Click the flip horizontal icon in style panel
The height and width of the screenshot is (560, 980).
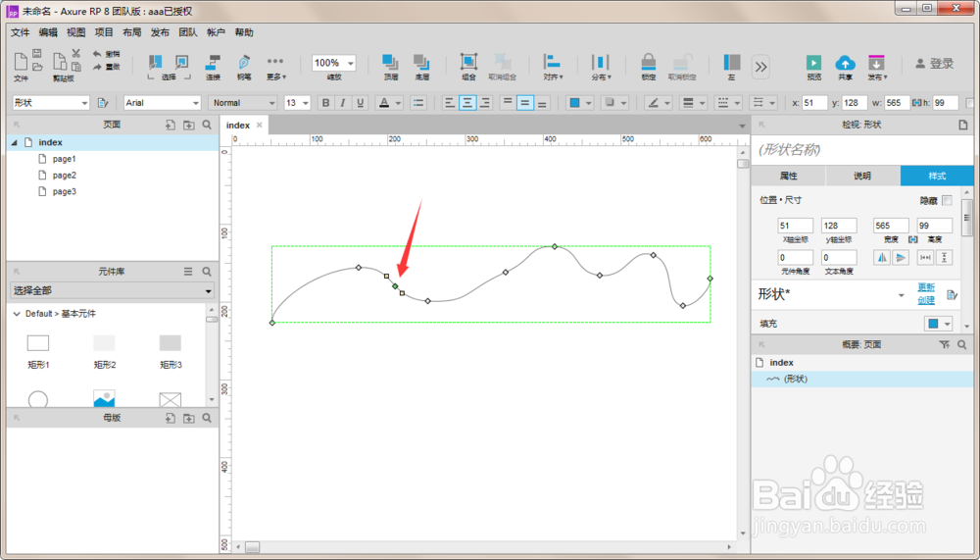pyautogui.click(x=882, y=258)
